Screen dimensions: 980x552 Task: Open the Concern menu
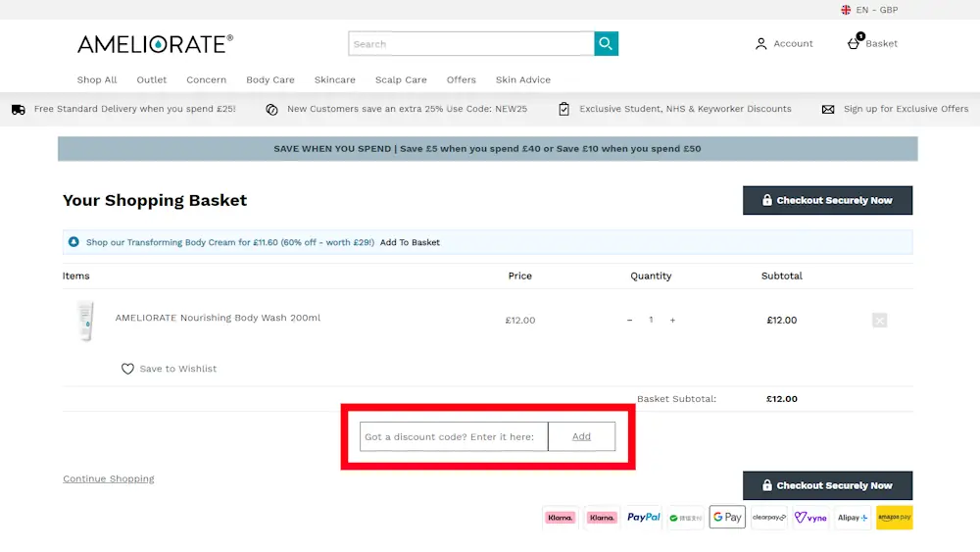pos(206,80)
